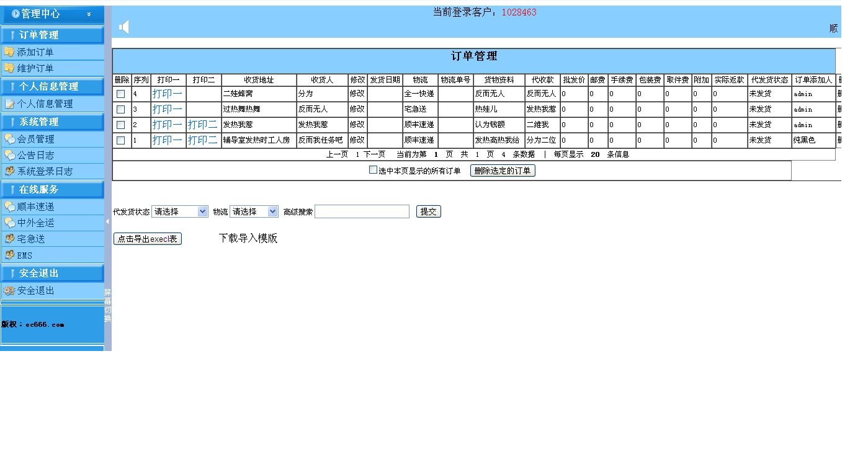This screenshot has width=868, height=462.
Task: Click 中外全运 service menu item
Action: 35,223
